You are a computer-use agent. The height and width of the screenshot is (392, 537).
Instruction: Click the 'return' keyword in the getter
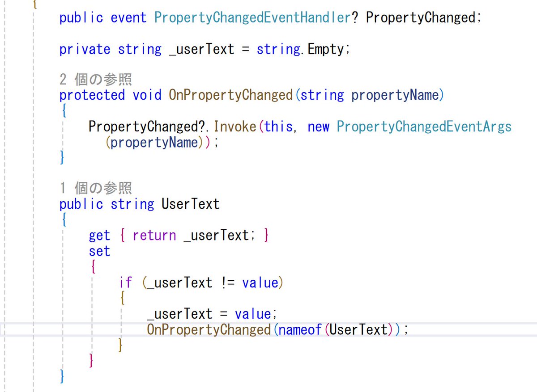[154, 236]
